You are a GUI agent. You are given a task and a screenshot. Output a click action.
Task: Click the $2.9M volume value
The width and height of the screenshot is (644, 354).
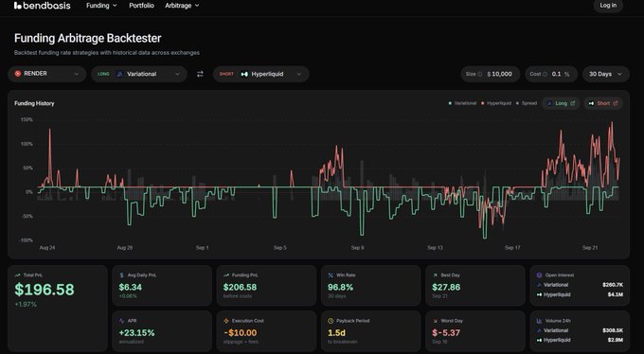tap(616, 340)
